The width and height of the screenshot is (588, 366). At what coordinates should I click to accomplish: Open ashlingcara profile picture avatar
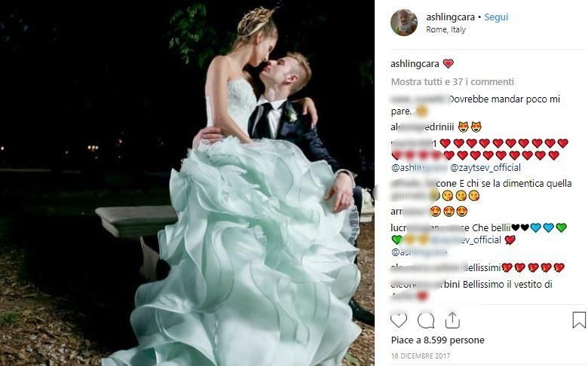tap(404, 23)
